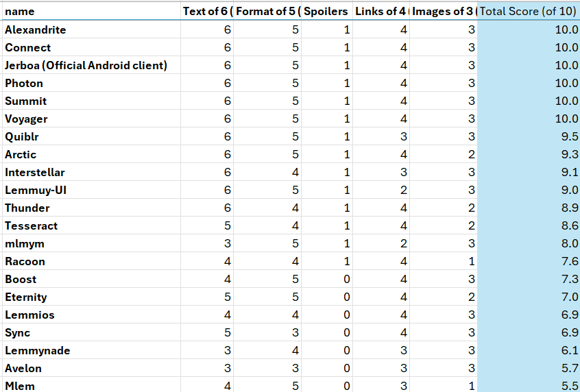
Task: Select Sync's Format score of 3
Action: coord(267,332)
